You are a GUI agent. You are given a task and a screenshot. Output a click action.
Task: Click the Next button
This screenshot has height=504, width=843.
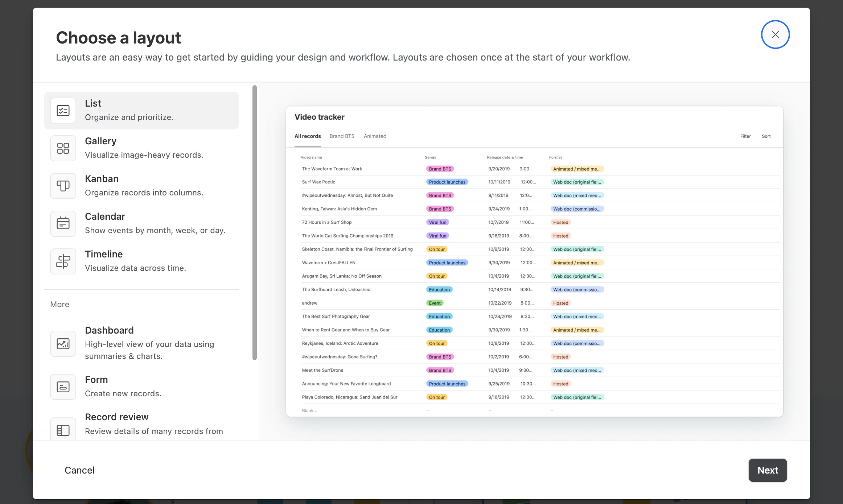pyautogui.click(x=768, y=470)
